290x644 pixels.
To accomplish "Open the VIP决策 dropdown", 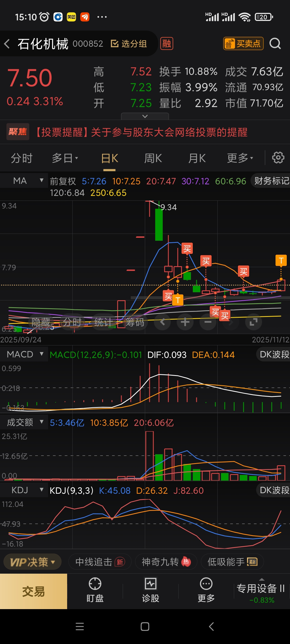I will 32,562.
